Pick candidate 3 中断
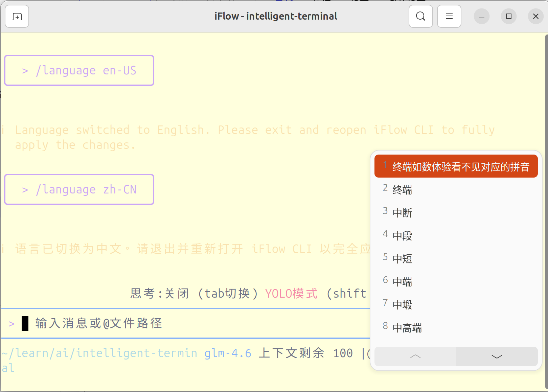The height and width of the screenshot is (392, 548). pyautogui.click(x=402, y=212)
